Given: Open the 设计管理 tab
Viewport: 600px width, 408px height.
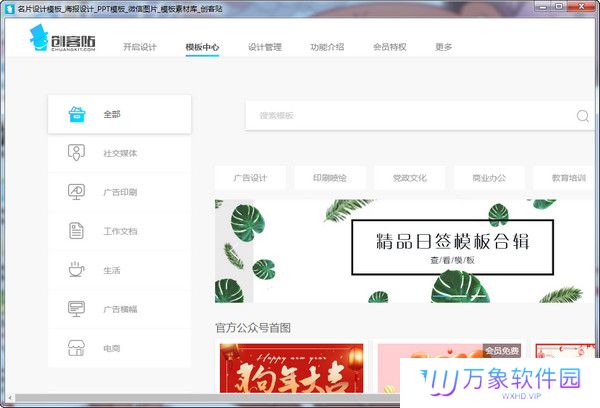Looking at the screenshot, I should click(x=265, y=47).
